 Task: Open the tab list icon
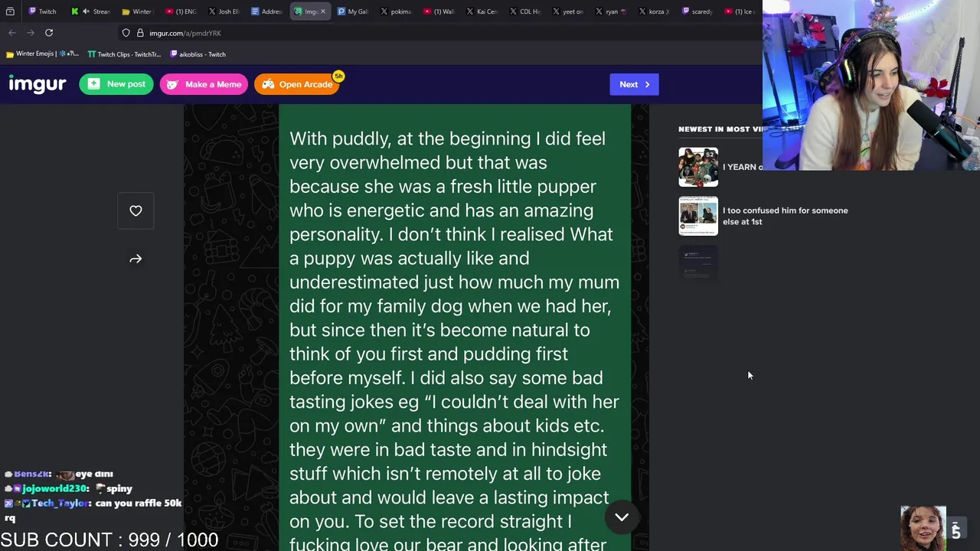click(10, 11)
